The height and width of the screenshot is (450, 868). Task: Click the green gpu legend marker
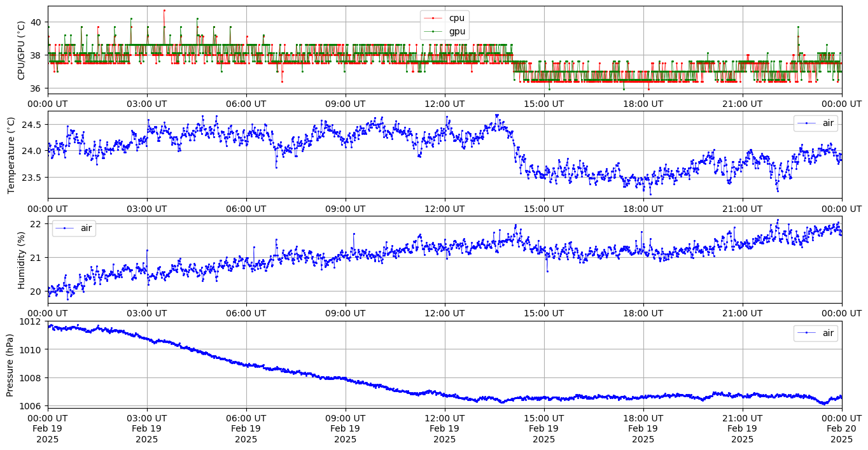tap(433, 31)
